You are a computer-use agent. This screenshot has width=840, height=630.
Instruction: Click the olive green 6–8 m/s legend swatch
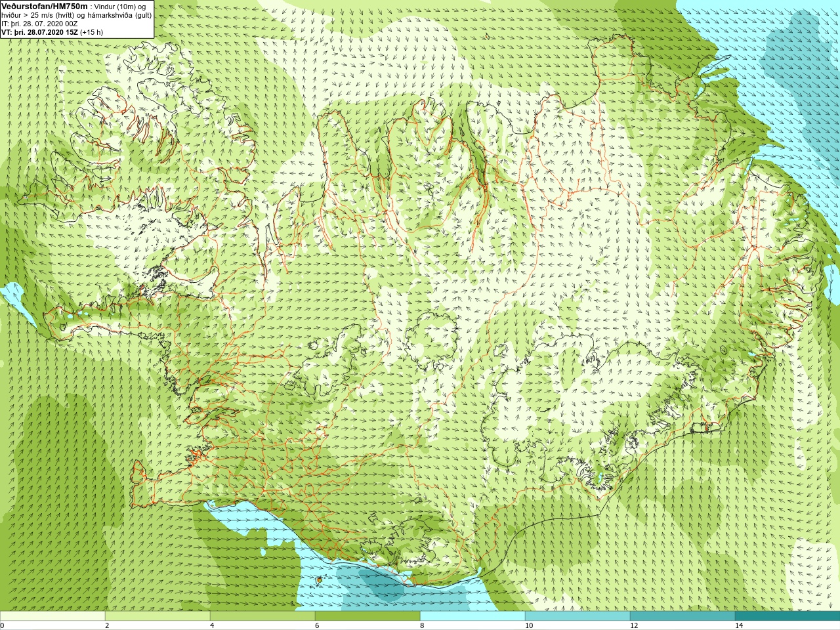coord(367,616)
